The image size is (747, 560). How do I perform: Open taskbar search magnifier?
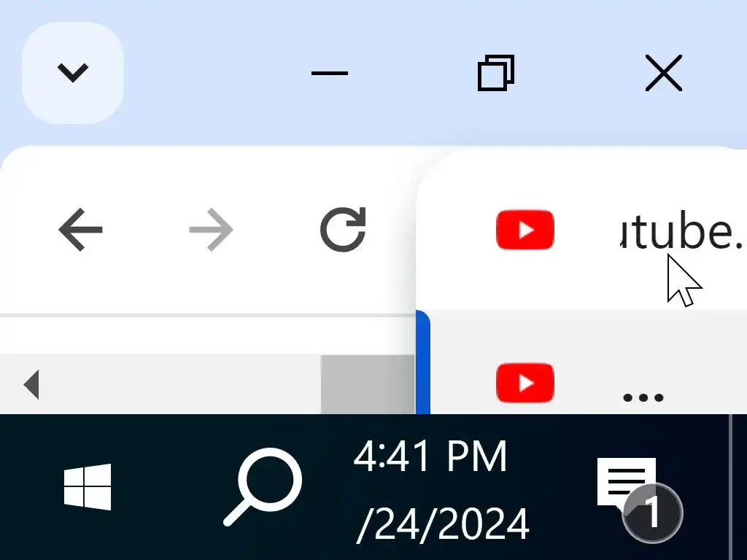[263, 486]
